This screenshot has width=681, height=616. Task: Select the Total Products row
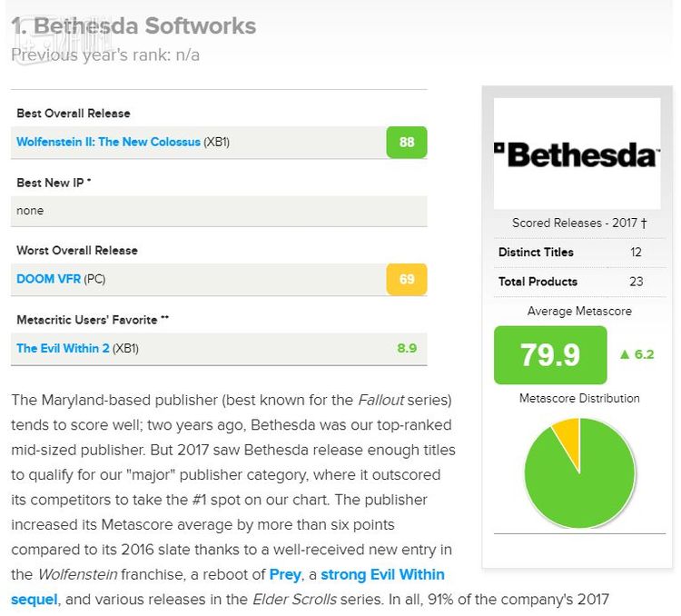577,282
